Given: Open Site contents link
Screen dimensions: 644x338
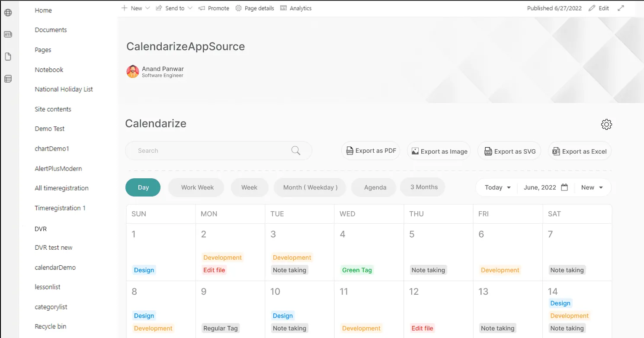Looking at the screenshot, I should click(x=53, y=109).
